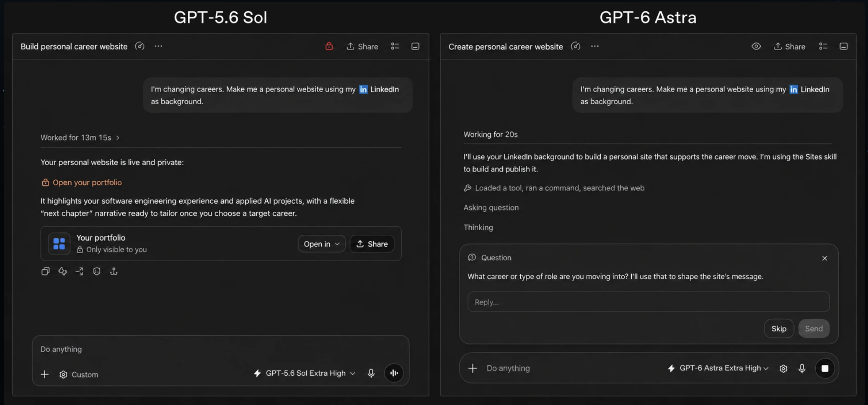Open your portfolio link
The width and height of the screenshot is (868, 405).
[82, 182]
